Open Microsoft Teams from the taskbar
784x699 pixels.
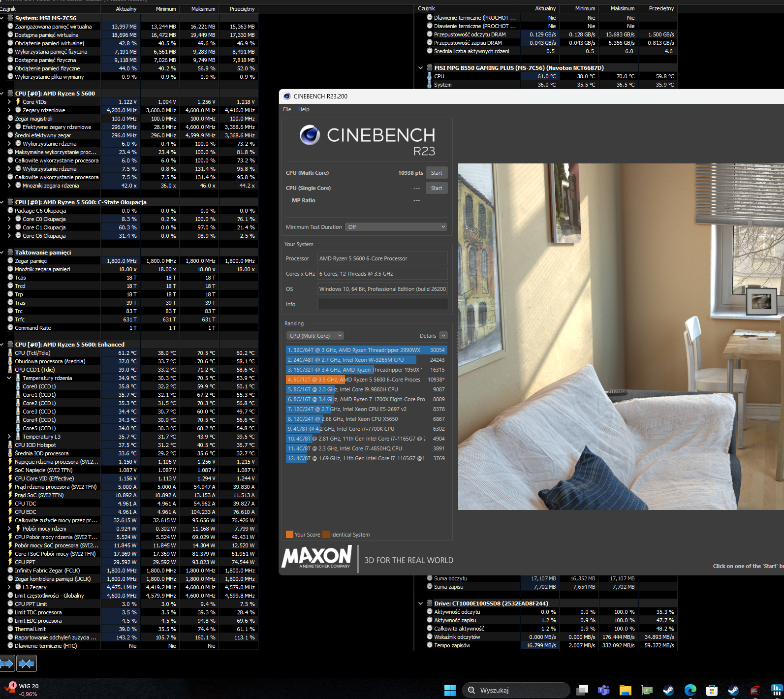pos(604,690)
